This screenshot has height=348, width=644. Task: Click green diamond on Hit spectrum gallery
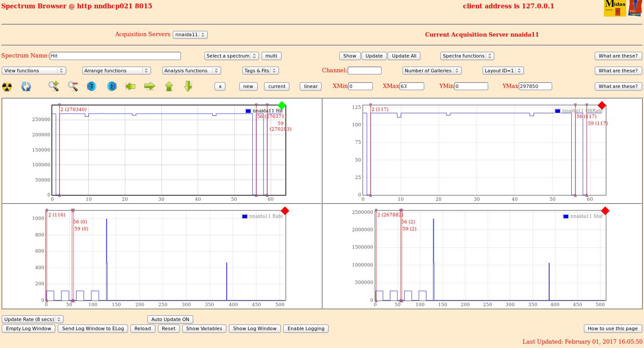tap(282, 105)
